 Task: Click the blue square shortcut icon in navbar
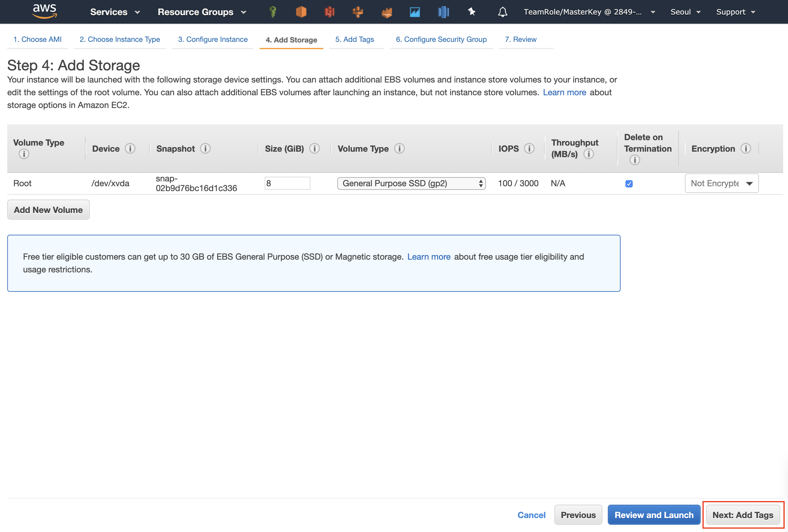(415, 12)
